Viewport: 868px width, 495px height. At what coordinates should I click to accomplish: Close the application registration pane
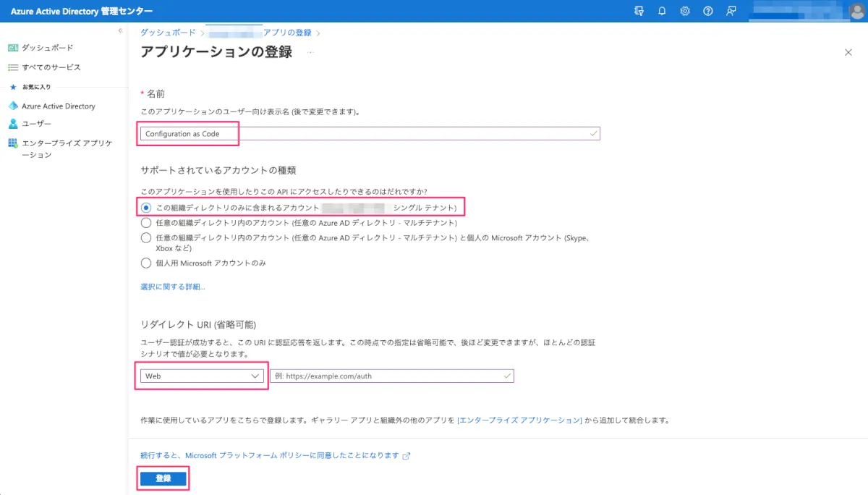[848, 52]
